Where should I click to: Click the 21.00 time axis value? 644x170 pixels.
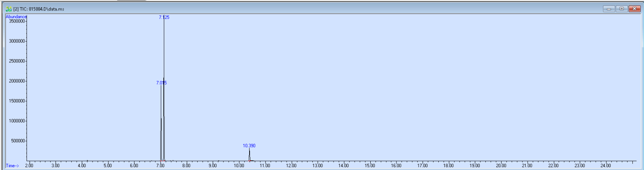point(527,166)
